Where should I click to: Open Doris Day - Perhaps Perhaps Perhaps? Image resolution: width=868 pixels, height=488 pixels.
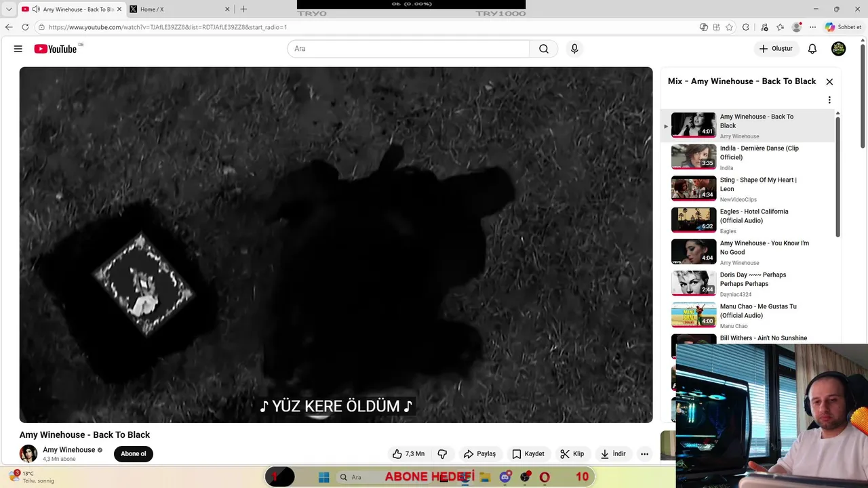point(749,283)
